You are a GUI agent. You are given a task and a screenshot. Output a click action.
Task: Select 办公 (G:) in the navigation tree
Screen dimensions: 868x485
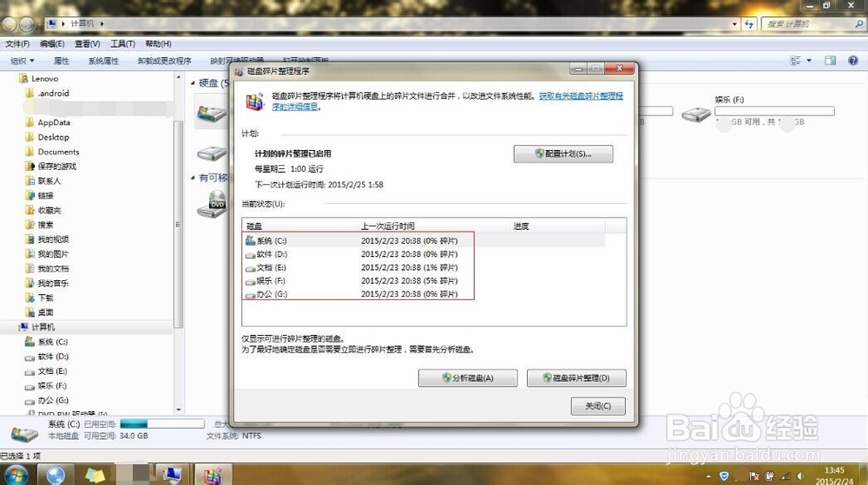pyautogui.click(x=53, y=400)
